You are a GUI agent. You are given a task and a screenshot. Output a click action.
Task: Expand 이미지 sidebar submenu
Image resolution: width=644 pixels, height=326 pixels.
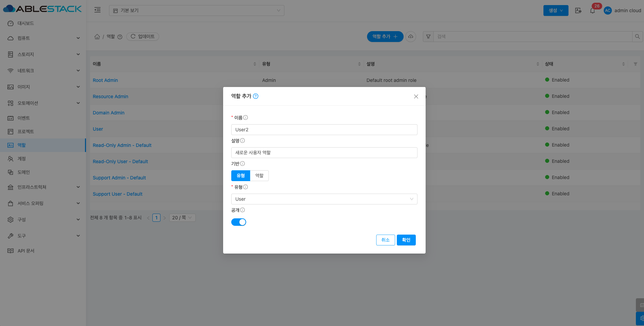[43, 87]
